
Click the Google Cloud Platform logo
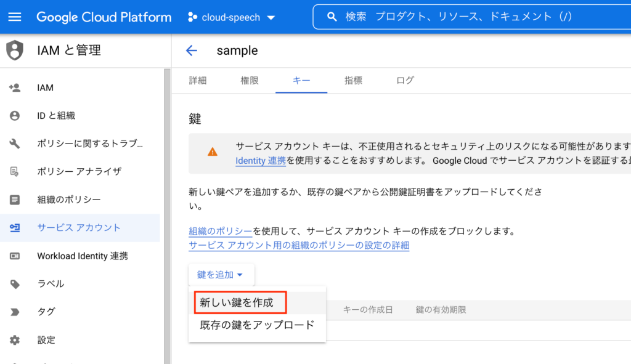[x=104, y=17]
